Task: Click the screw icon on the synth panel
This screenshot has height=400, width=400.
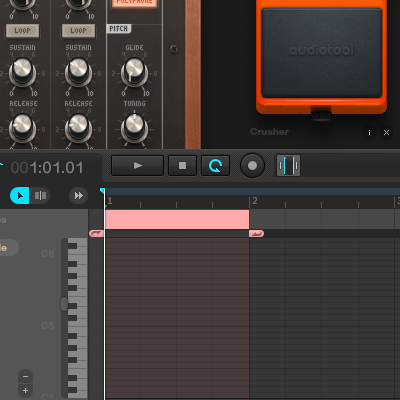Action: [174, 49]
